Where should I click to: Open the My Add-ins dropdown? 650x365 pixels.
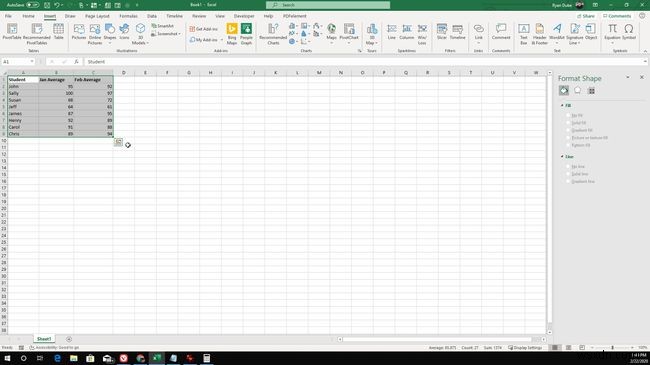pos(206,40)
